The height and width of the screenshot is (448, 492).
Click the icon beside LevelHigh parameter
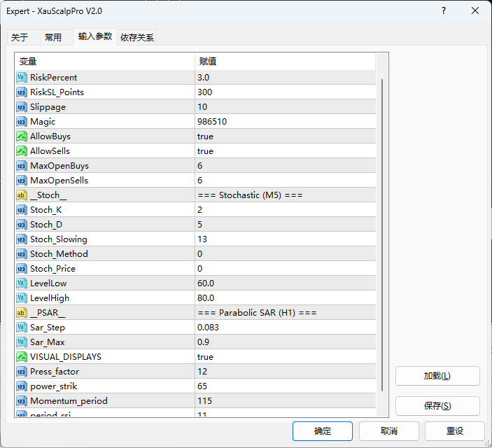22,298
